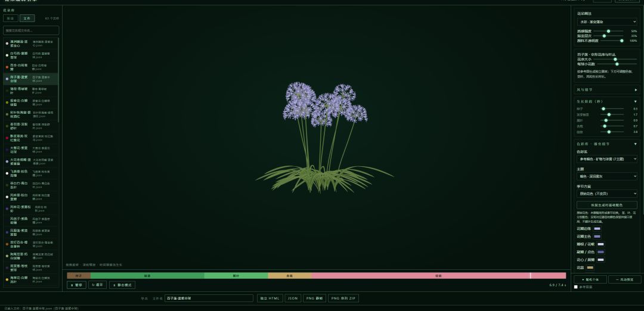Viewport: 644px width, 311px height.
Task: Open the 色彩系 color family dropdown
Action: point(607,159)
